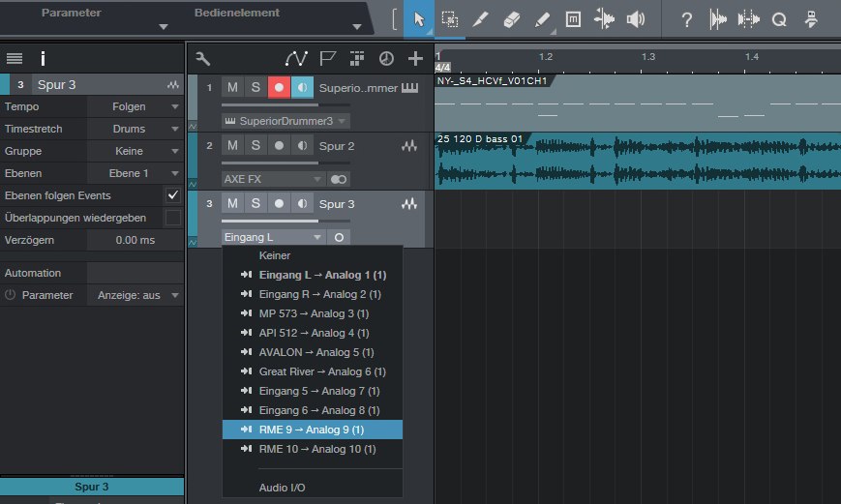This screenshot has height=504, width=841.
Task: Select the 25 120 D bass 01 audio clip
Action: coord(638,161)
